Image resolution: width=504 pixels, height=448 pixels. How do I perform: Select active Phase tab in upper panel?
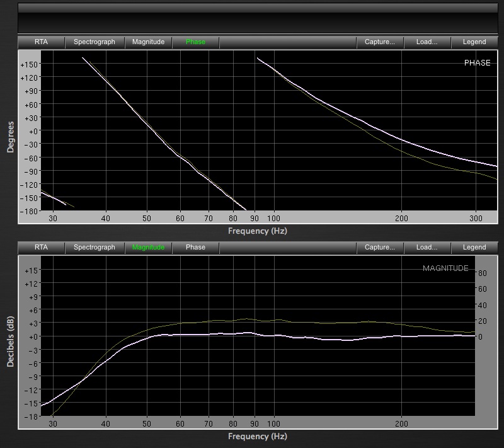(x=195, y=42)
